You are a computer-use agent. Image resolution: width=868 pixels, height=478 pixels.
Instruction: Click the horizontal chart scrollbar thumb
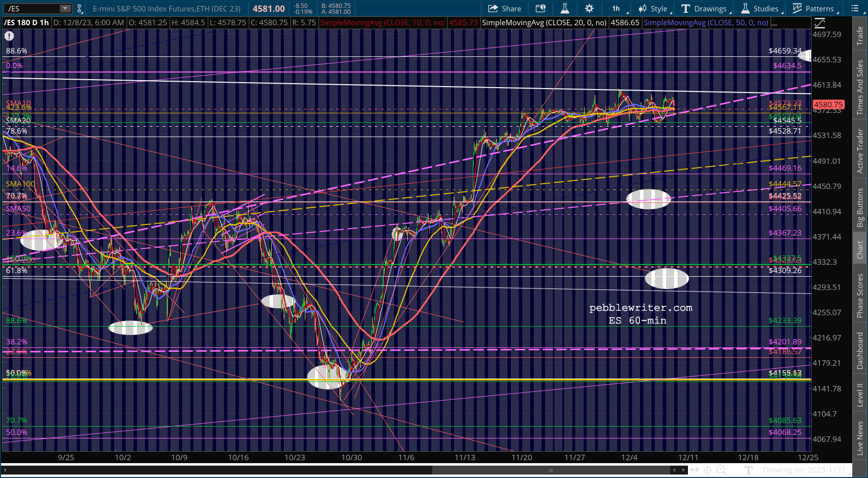click(x=551, y=470)
